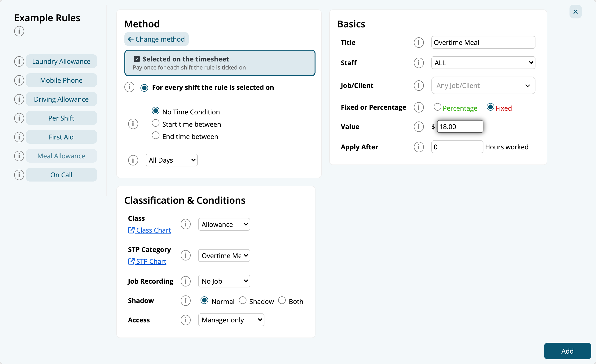Click the Change method button
596x364 pixels.
(x=156, y=39)
